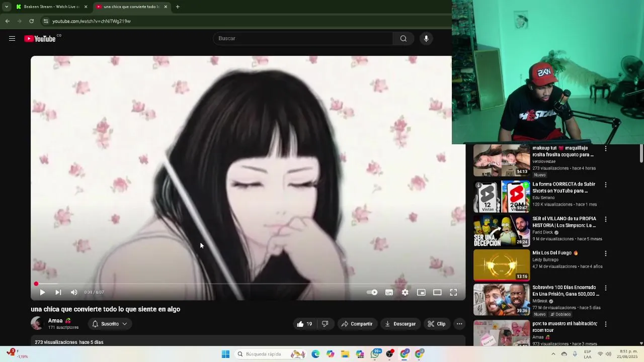
Task: Expand the Suscrito notification dropdown
Action: pyautogui.click(x=110, y=324)
